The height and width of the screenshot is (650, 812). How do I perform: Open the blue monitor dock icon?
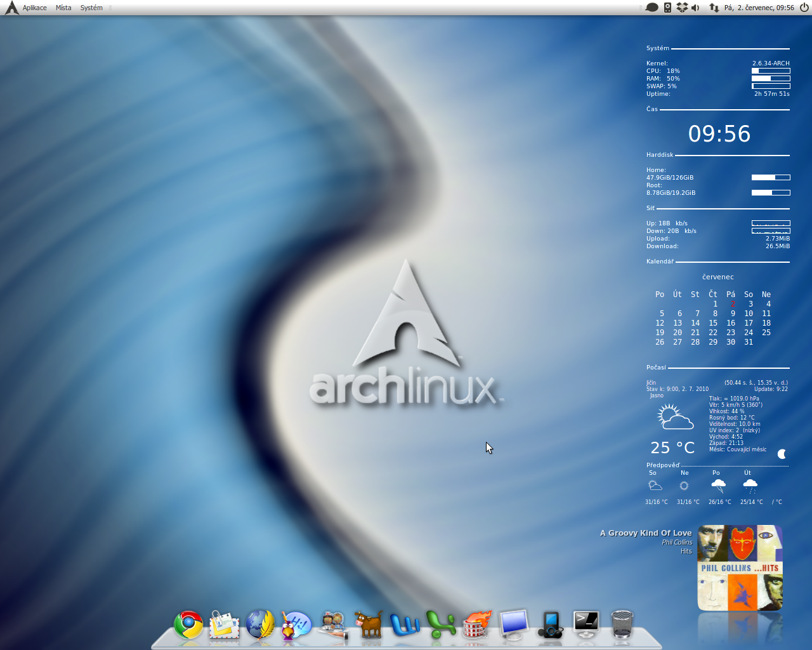[x=513, y=625]
